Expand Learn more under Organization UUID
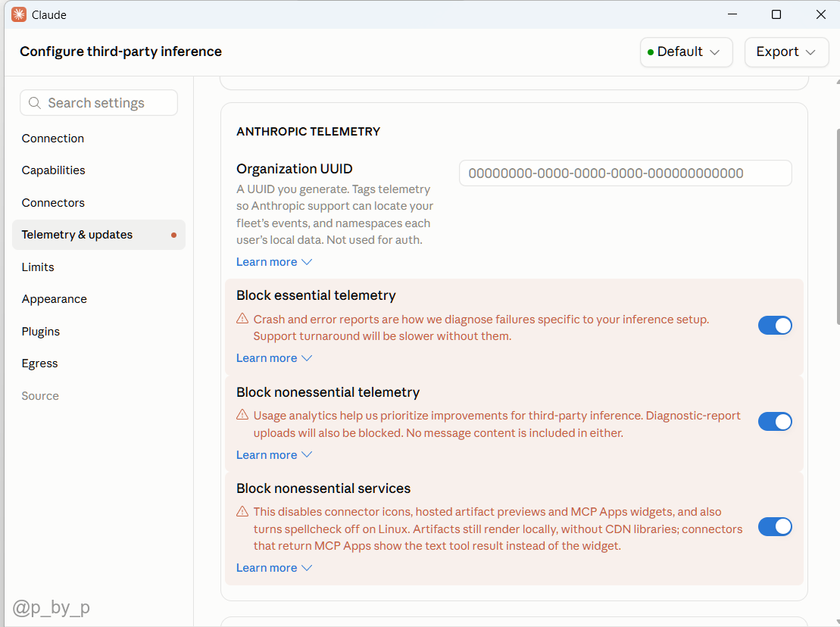This screenshot has width=840, height=627. click(x=273, y=262)
